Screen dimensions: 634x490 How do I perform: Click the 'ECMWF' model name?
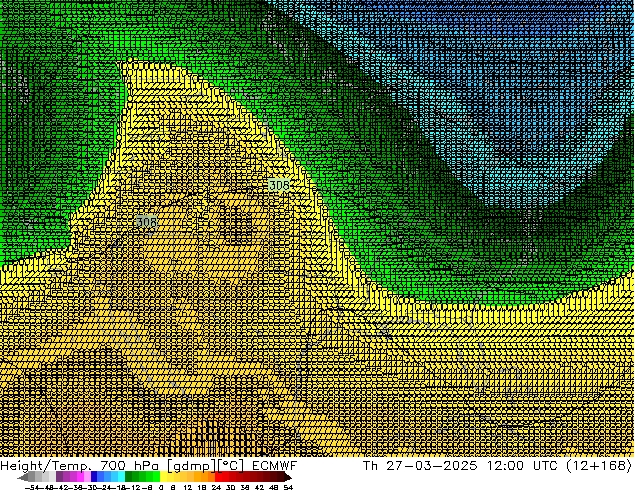(x=275, y=466)
